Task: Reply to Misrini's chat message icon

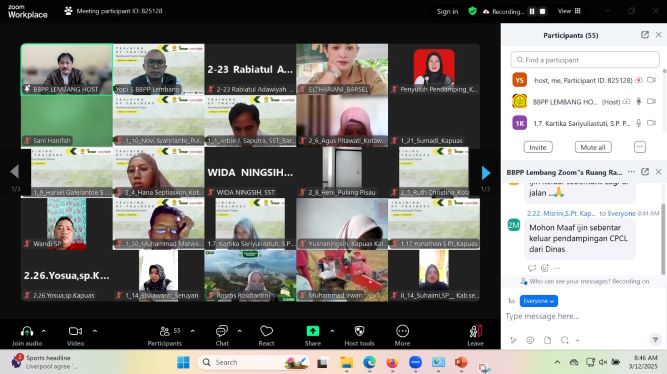Action: coord(532,268)
